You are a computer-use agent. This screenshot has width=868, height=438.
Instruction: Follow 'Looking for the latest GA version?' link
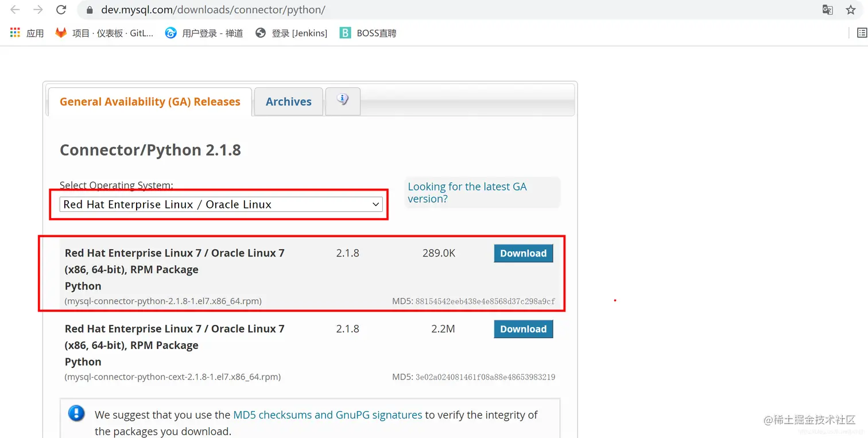click(x=467, y=192)
